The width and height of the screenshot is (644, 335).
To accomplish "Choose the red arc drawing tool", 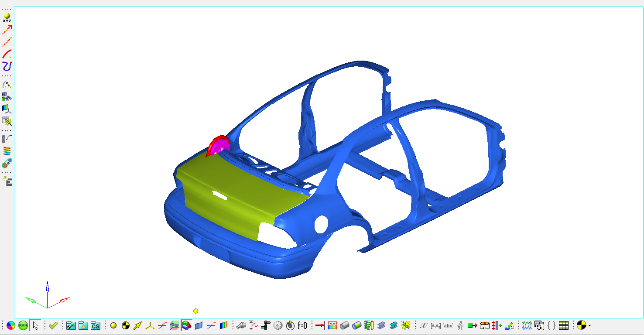I will pyautogui.click(x=7, y=54).
